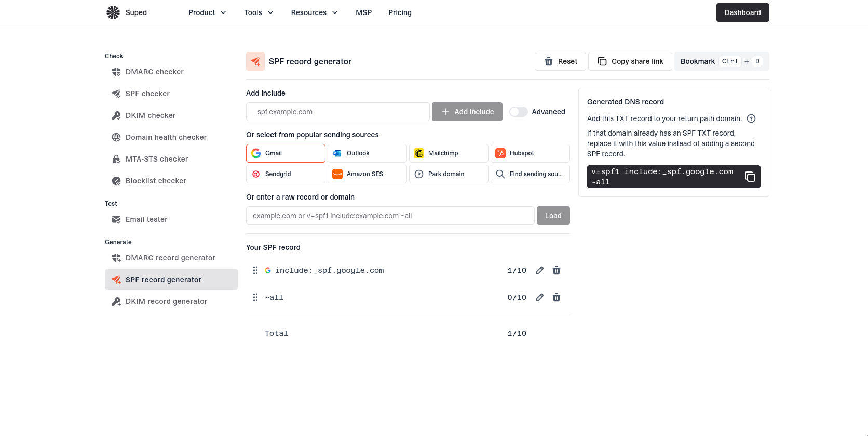
Task: Click the MTA-STS checker lock icon
Action: tap(116, 159)
